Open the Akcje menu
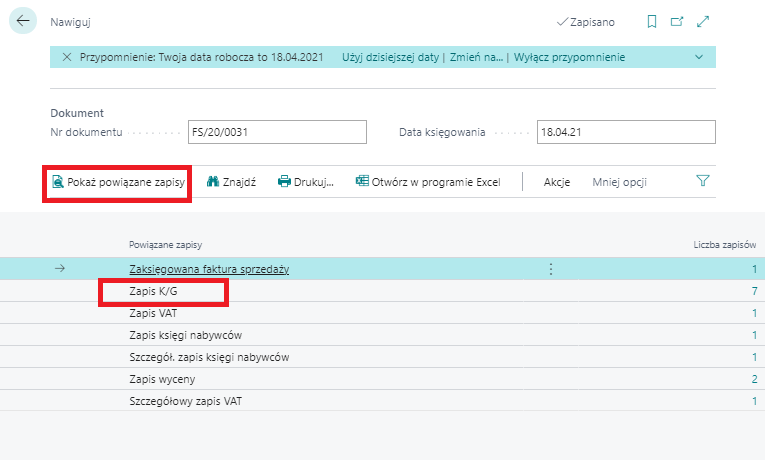 pyautogui.click(x=557, y=182)
